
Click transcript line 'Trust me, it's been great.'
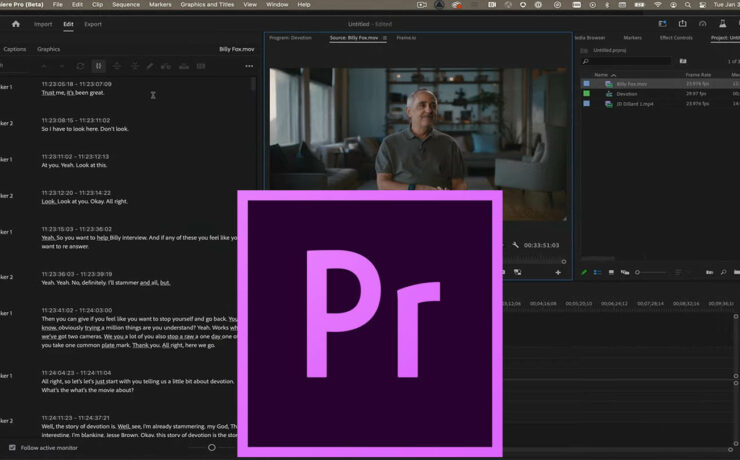(x=73, y=93)
